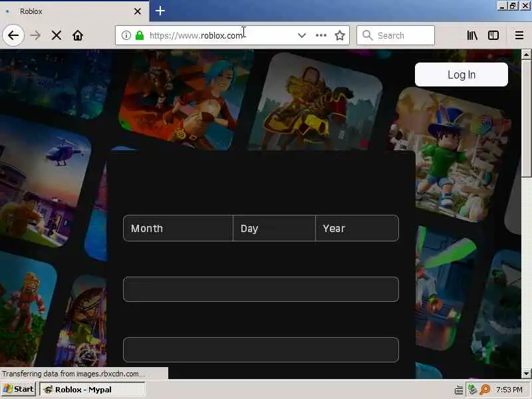The width and height of the screenshot is (532, 399).
Task: Open the Year birthday dropdown
Action: 357,228
